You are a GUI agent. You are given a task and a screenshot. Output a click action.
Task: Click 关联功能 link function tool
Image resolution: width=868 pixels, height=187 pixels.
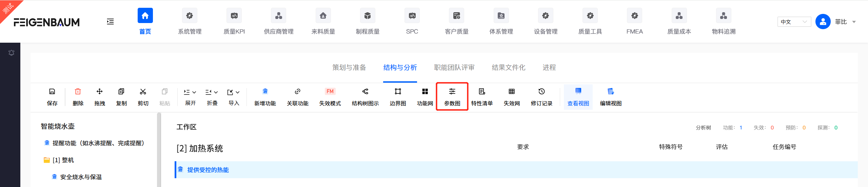[x=298, y=97]
